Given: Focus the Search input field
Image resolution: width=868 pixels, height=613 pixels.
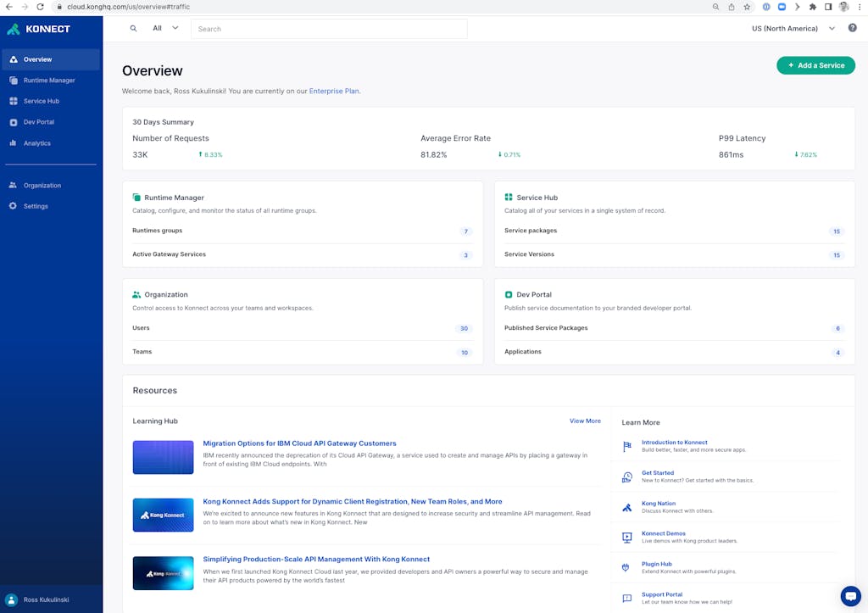Looking at the screenshot, I should click(x=329, y=29).
